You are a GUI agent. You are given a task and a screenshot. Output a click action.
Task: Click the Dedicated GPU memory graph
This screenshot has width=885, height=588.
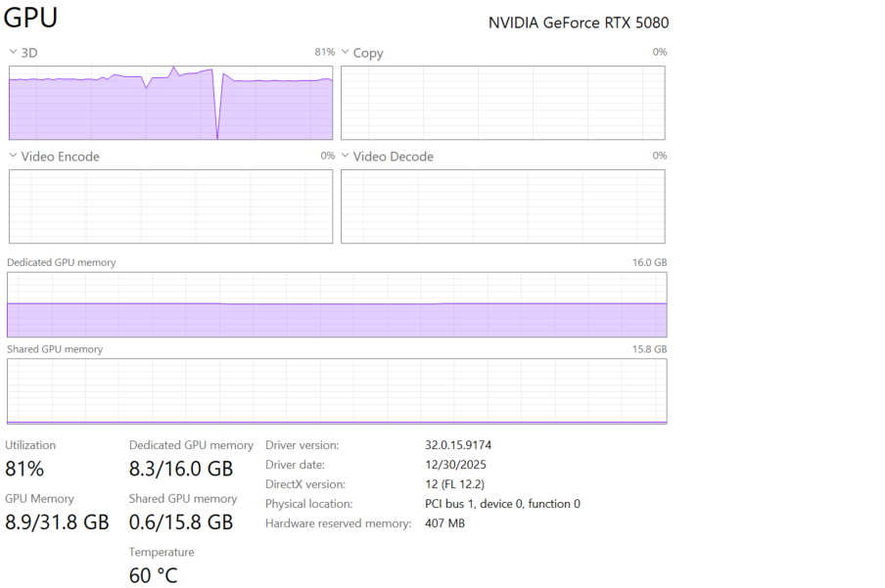click(x=337, y=304)
